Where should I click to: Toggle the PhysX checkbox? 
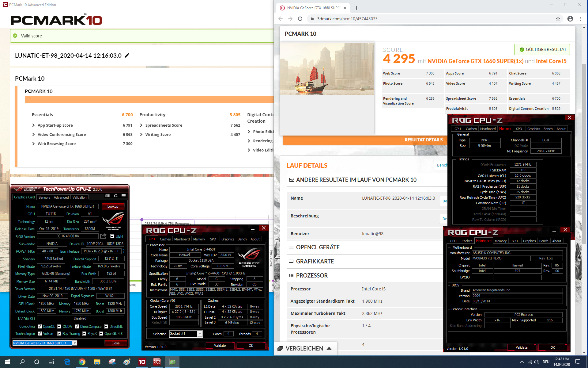pos(84,334)
